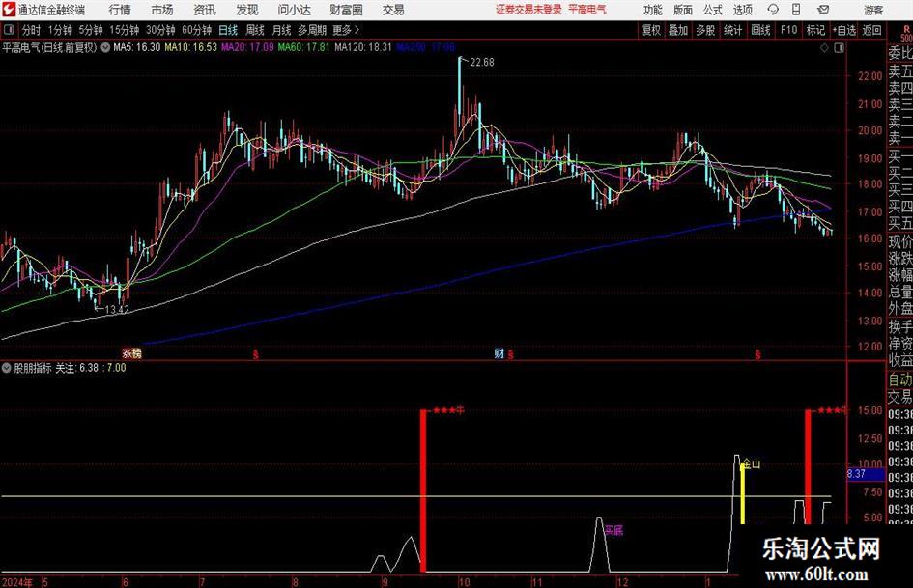The image size is (913, 588).
Task: Click the MA10: 16.53 label
Action: [x=191, y=47]
